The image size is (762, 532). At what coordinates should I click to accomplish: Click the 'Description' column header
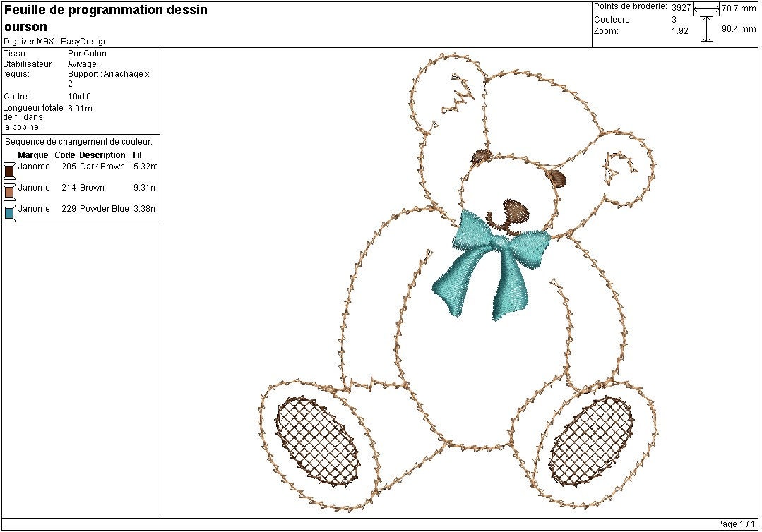[102, 155]
